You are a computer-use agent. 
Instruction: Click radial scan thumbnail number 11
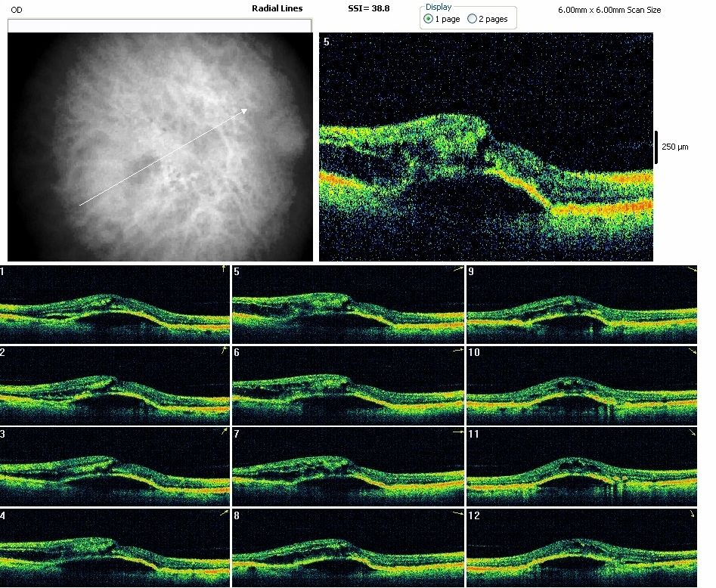point(581,468)
